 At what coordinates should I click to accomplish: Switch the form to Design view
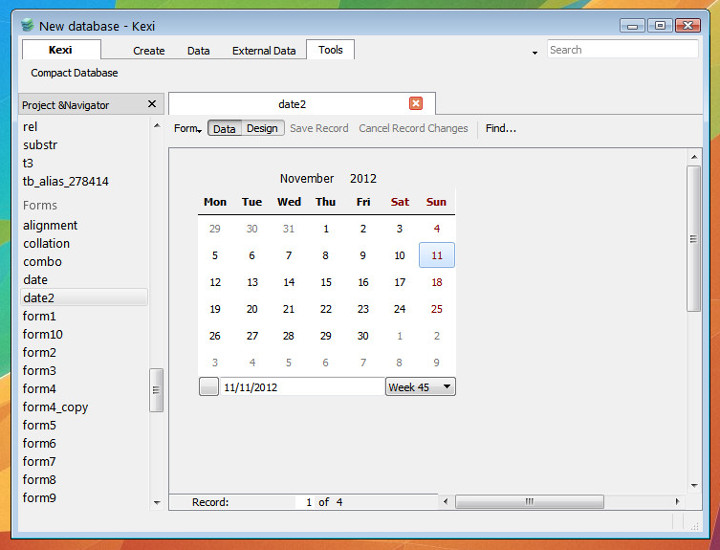tap(262, 128)
